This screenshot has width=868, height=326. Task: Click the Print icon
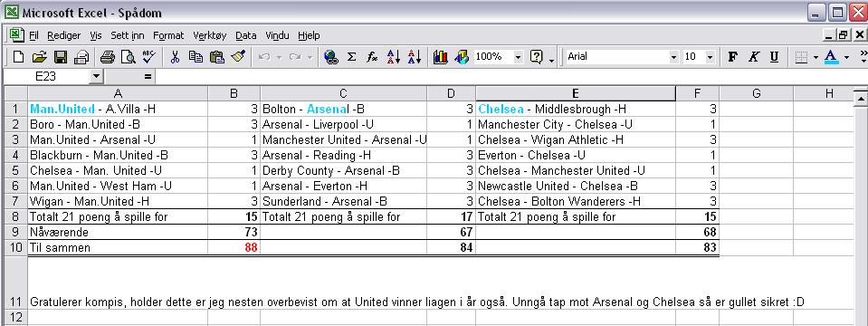pyautogui.click(x=108, y=56)
